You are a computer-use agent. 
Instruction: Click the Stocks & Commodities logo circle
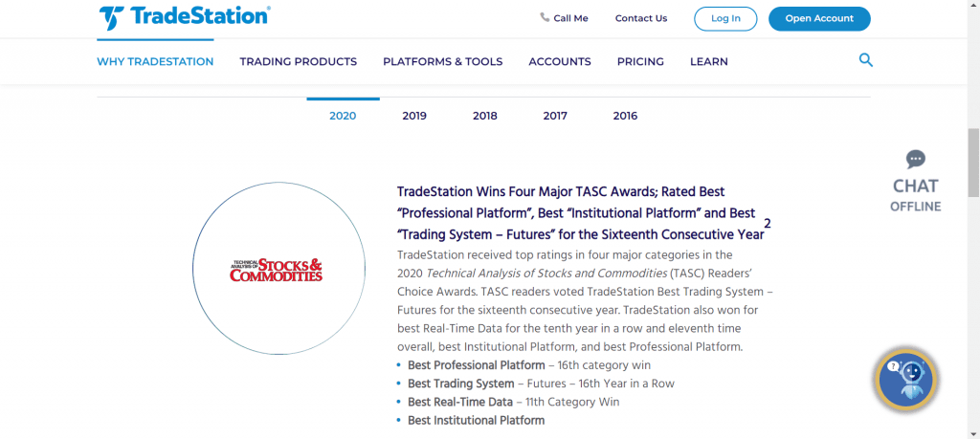(278, 269)
